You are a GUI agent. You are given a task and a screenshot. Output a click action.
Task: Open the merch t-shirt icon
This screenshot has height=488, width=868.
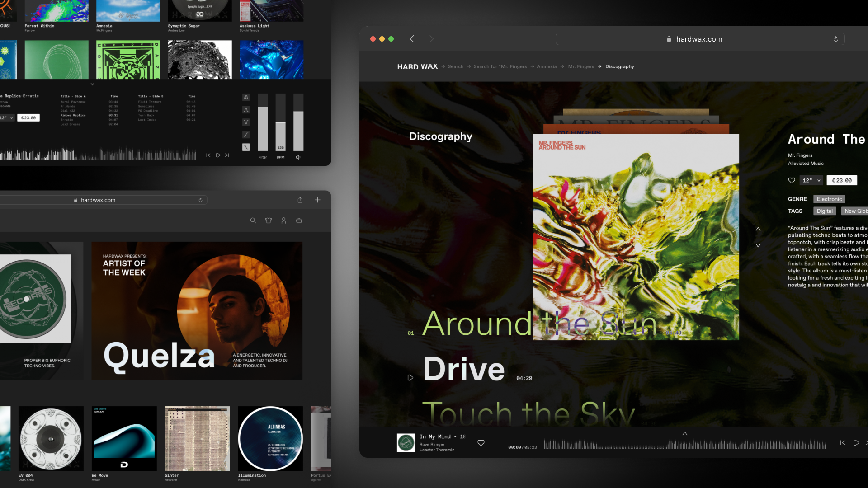(269, 221)
